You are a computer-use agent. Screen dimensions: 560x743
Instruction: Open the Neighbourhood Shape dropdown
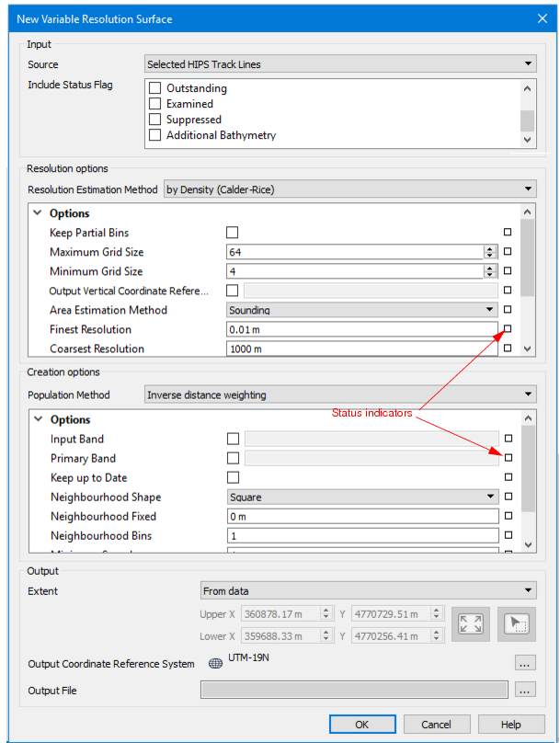(362, 497)
